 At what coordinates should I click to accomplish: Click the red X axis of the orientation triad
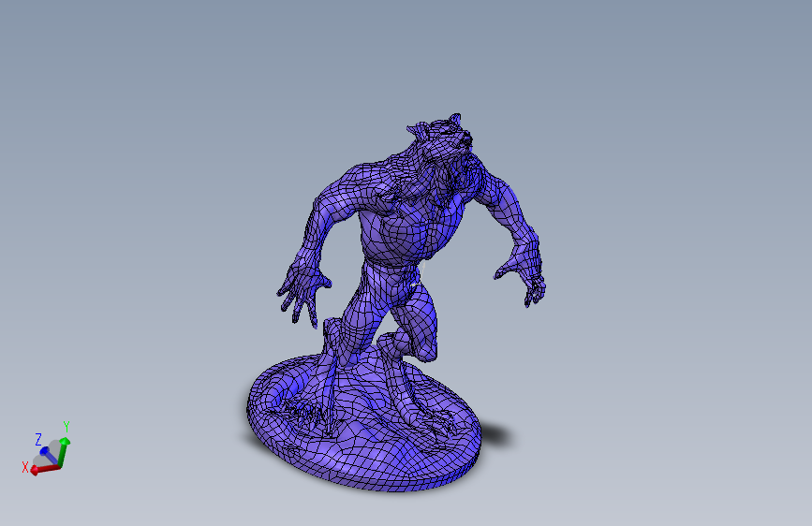click(45, 469)
